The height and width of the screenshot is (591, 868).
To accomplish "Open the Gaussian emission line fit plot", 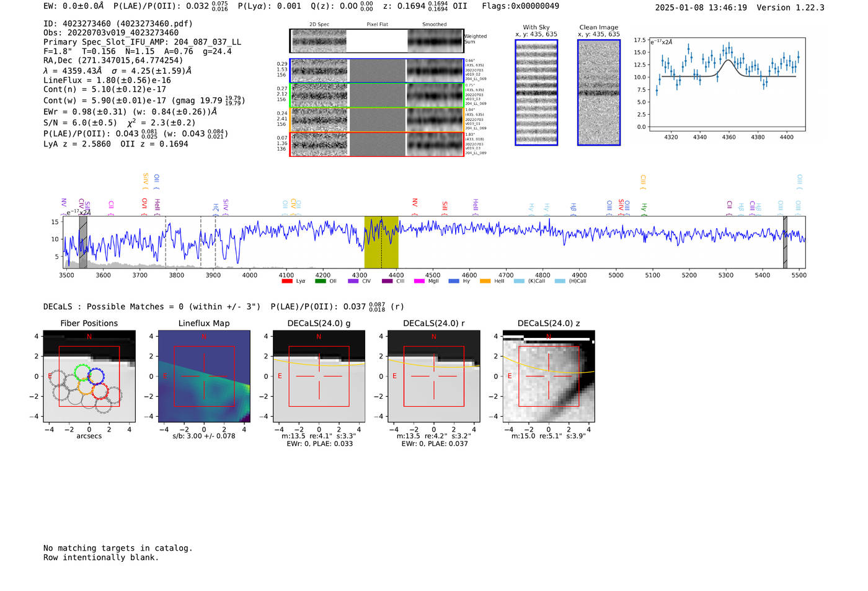I will click(727, 84).
